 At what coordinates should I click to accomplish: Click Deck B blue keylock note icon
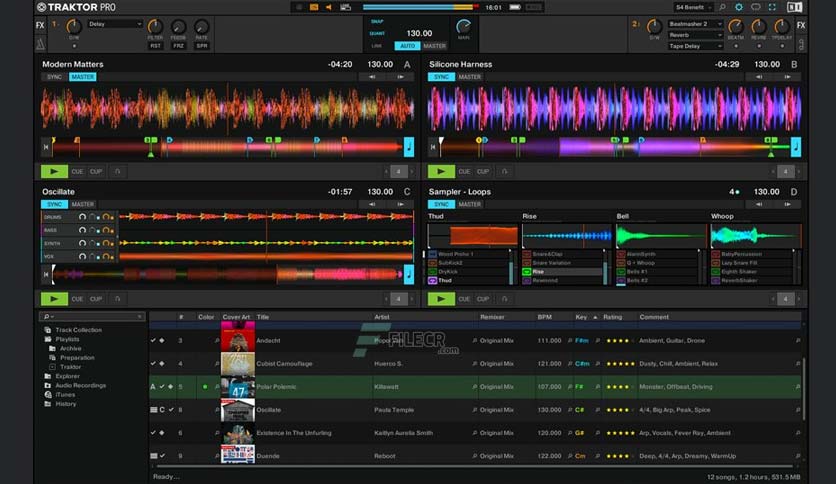796,147
